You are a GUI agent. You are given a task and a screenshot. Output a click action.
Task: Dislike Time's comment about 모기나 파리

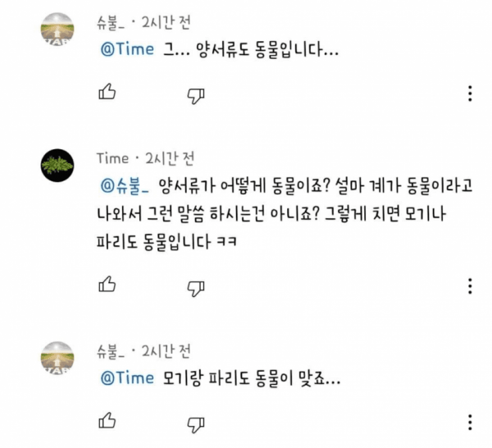click(196, 288)
